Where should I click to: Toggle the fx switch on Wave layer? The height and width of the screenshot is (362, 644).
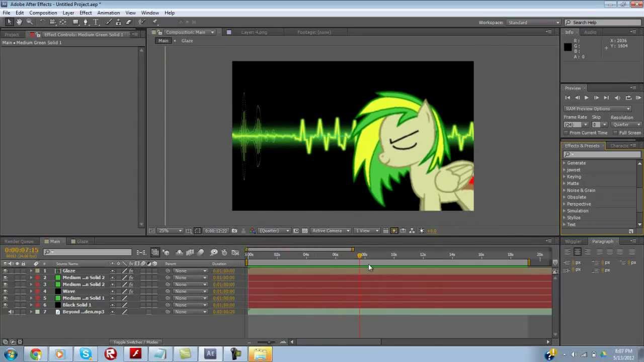(x=131, y=292)
